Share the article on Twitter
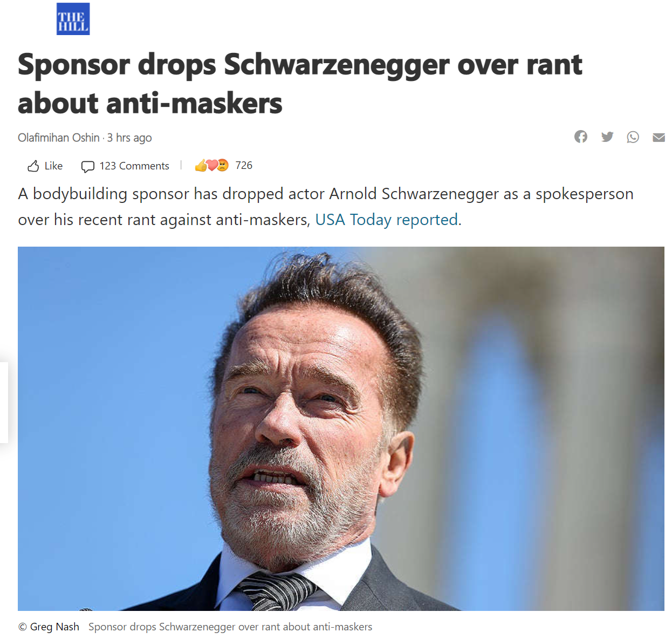The image size is (672, 639). coord(607,137)
